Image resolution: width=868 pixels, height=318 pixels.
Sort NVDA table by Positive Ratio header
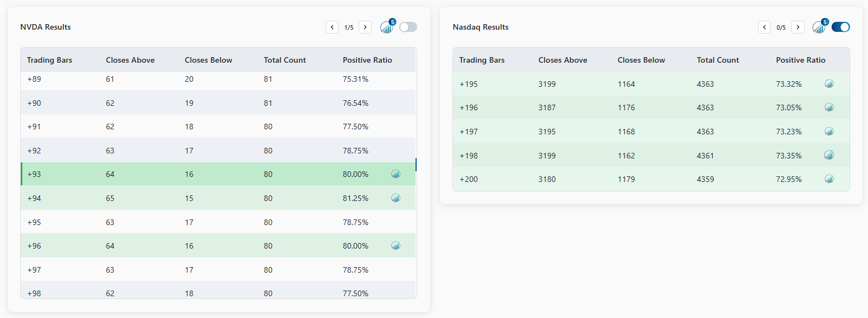click(367, 60)
